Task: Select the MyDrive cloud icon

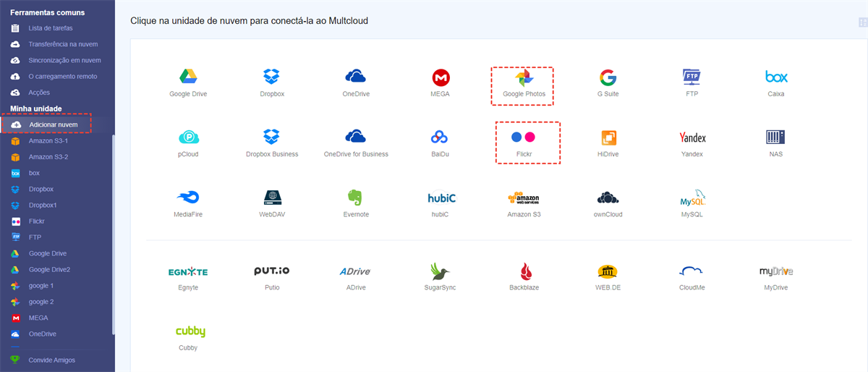Action: coord(776,271)
